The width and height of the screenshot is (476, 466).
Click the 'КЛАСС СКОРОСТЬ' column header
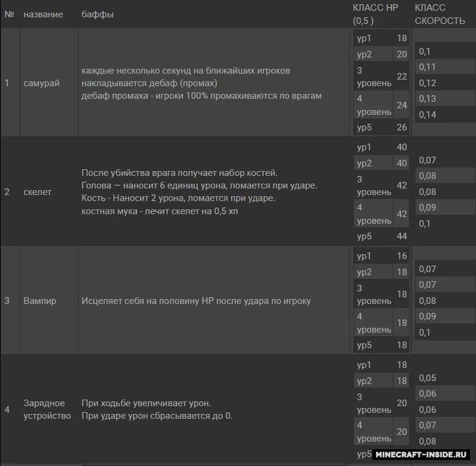click(x=439, y=14)
